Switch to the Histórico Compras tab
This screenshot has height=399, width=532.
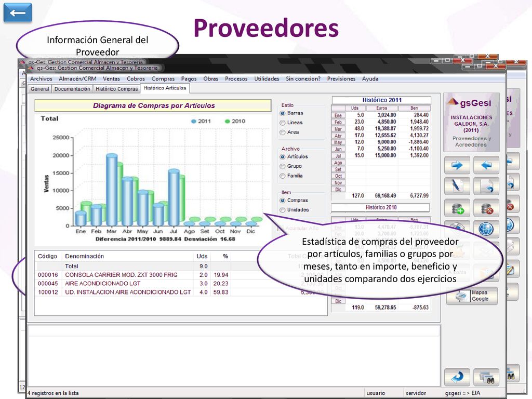pyautogui.click(x=117, y=89)
